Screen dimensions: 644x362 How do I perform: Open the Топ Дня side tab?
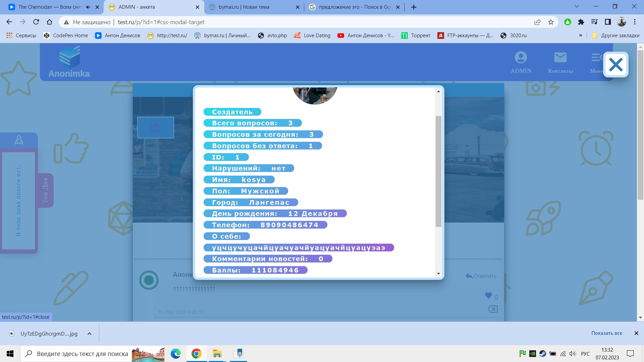click(x=45, y=190)
